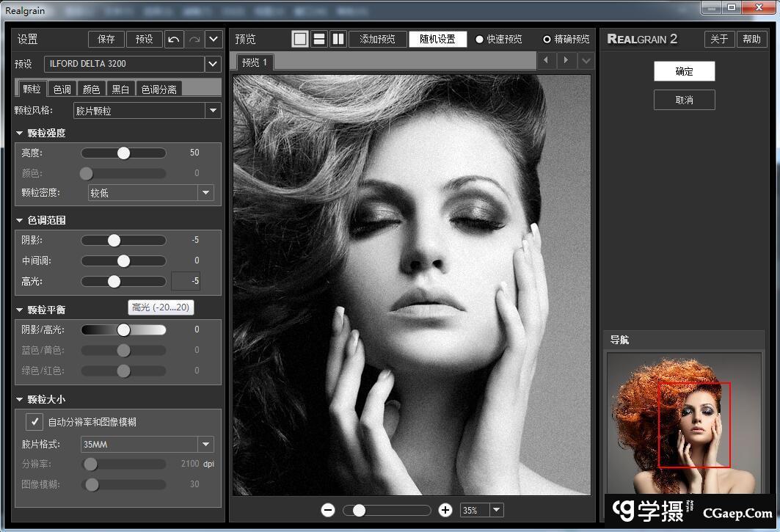
Task: Click the 确定 button
Action: coord(684,71)
